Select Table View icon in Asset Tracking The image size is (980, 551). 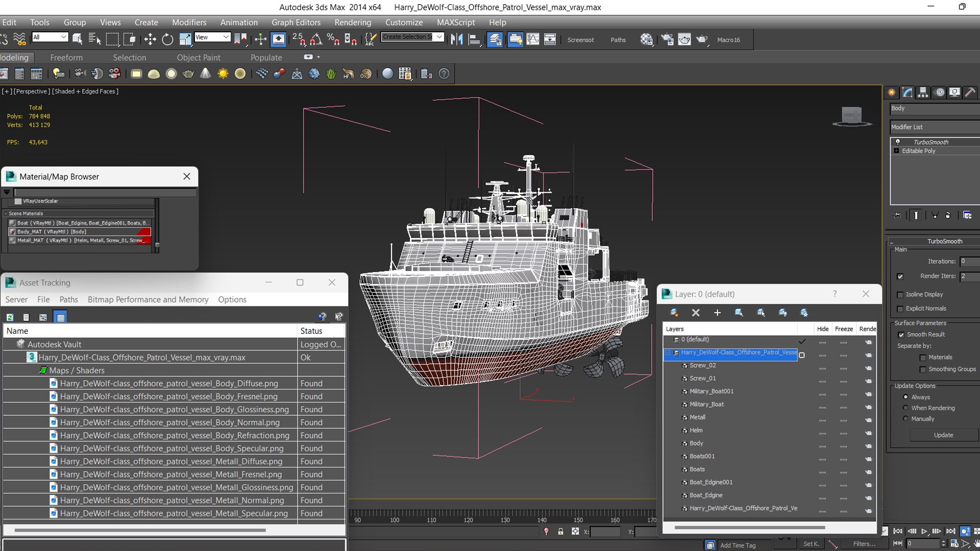(x=61, y=317)
